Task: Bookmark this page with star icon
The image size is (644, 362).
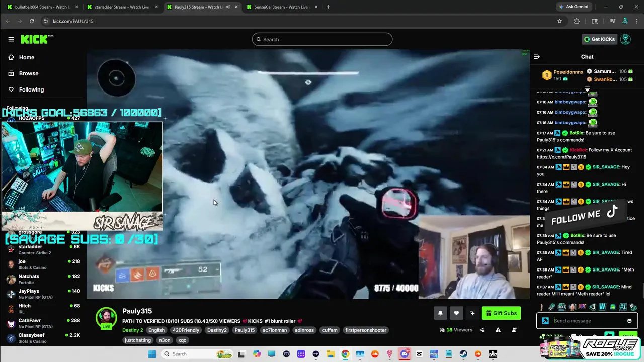Action: pos(559,21)
